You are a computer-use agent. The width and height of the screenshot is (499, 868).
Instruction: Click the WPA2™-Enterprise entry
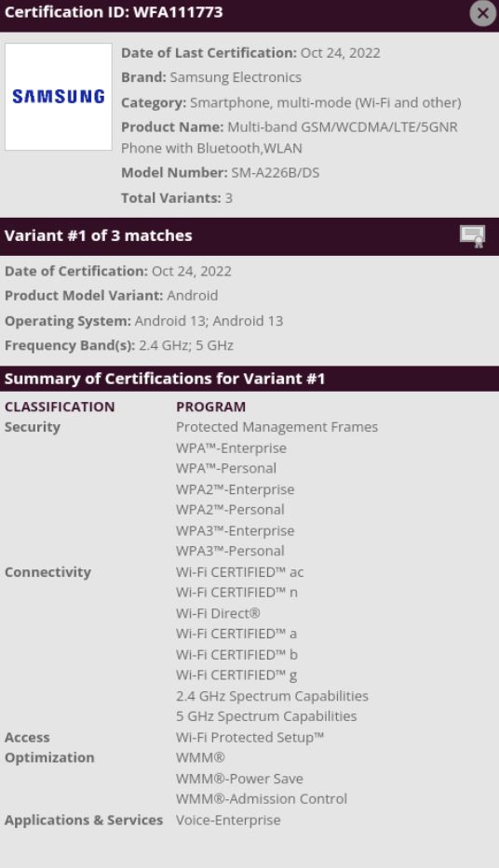[x=236, y=489]
